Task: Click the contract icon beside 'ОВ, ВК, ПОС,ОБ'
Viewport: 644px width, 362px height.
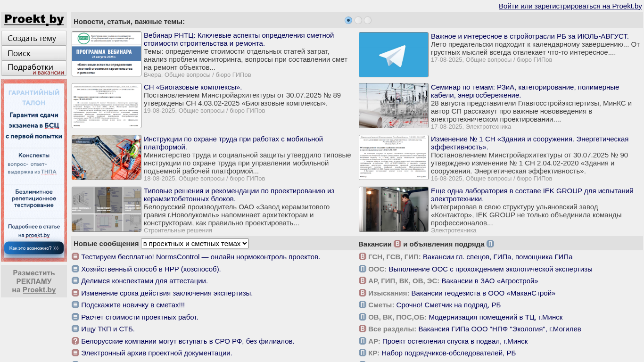Action: tap(363, 317)
